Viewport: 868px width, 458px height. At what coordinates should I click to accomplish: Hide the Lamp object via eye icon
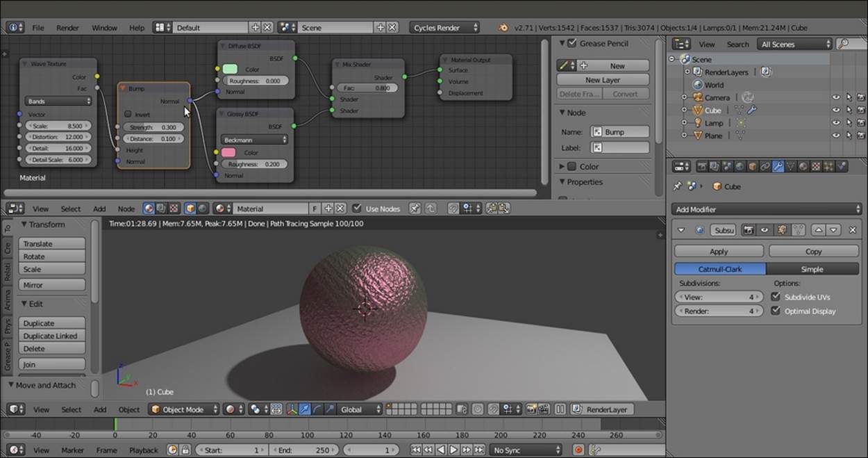coord(836,123)
